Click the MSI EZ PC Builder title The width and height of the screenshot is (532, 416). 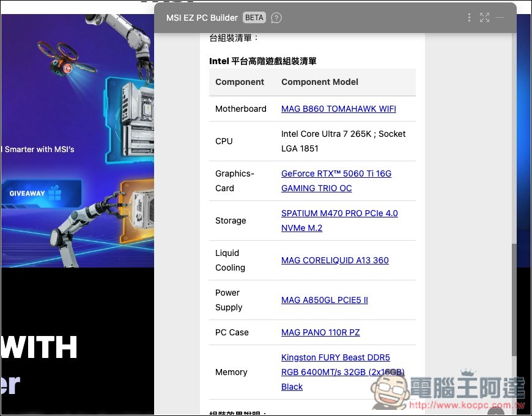(202, 18)
